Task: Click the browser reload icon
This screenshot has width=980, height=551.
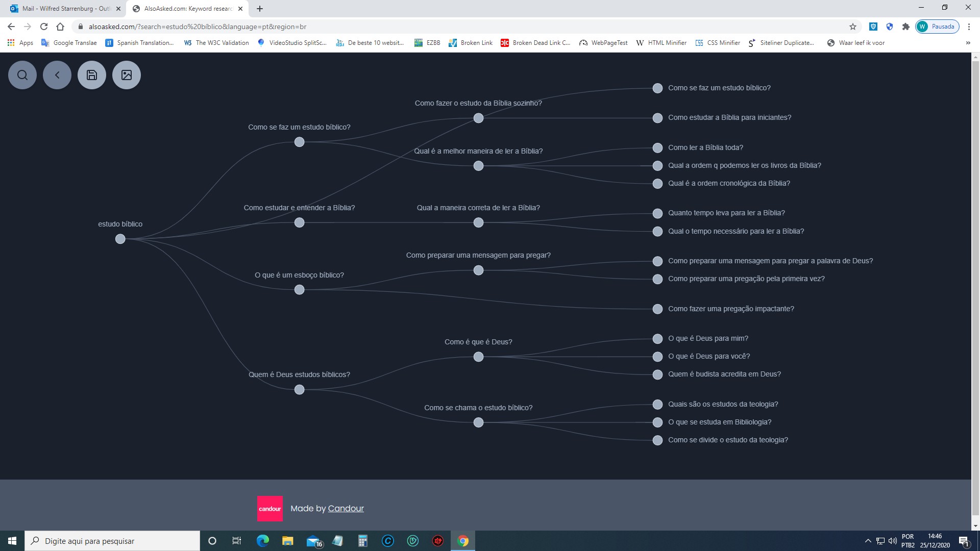Action: 44,27
